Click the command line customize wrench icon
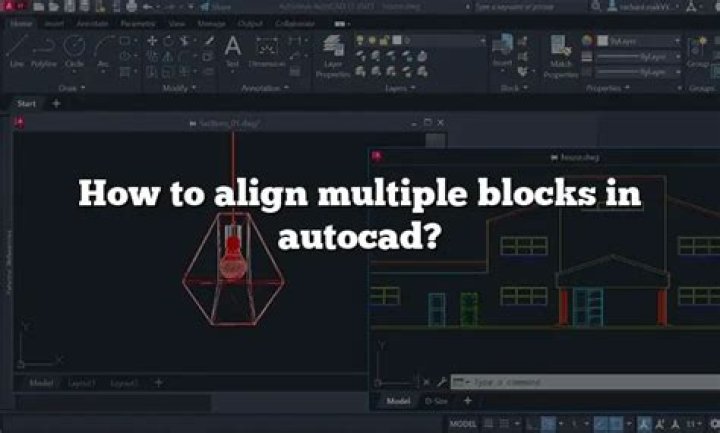This screenshot has height=433, width=720. click(441, 382)
